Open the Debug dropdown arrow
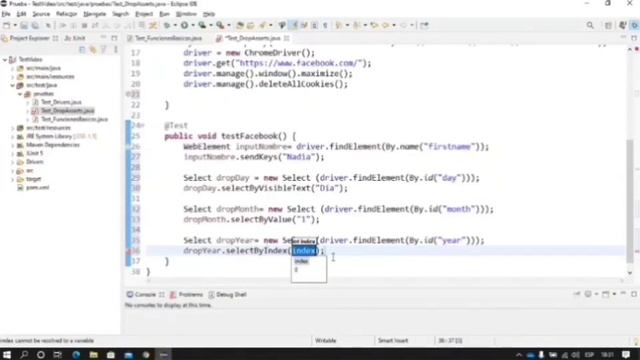 [x=175, y=25]
